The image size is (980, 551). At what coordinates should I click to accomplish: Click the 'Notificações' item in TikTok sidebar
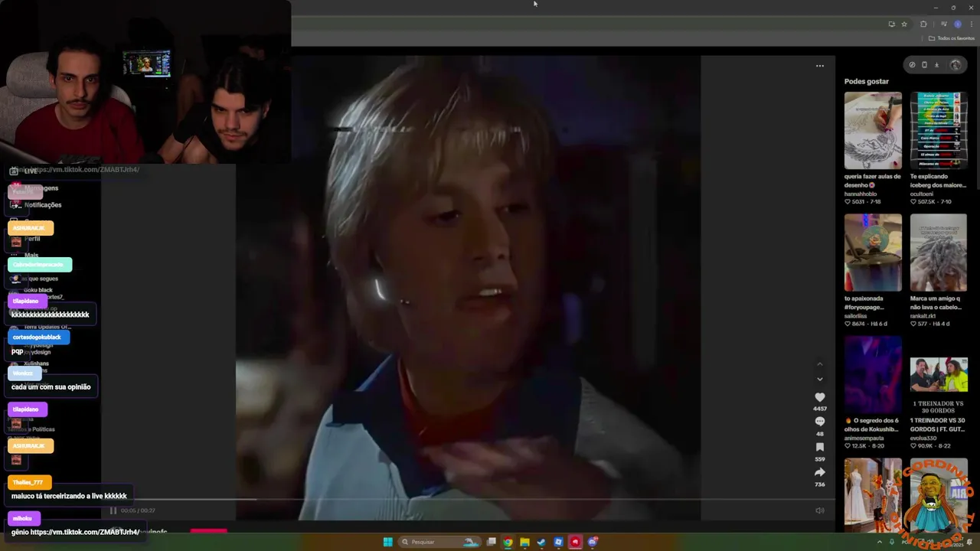click(x=35, y=204)
